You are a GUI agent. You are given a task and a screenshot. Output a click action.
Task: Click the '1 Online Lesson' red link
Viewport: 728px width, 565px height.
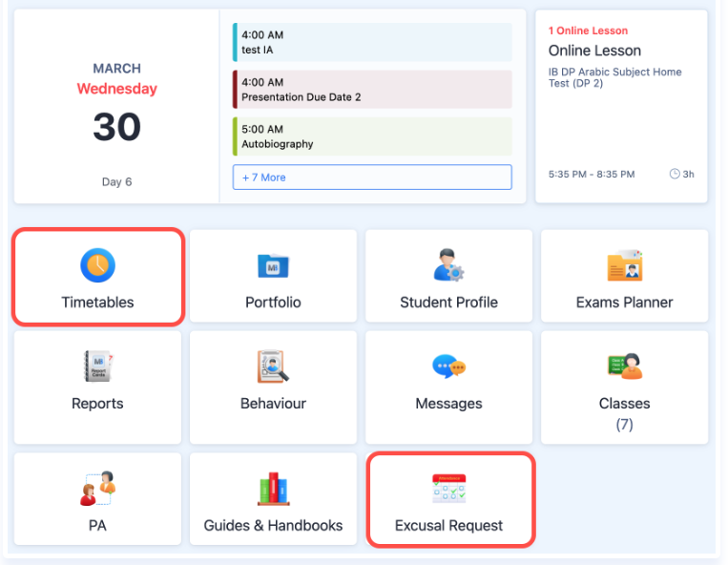tap(588, 31)
